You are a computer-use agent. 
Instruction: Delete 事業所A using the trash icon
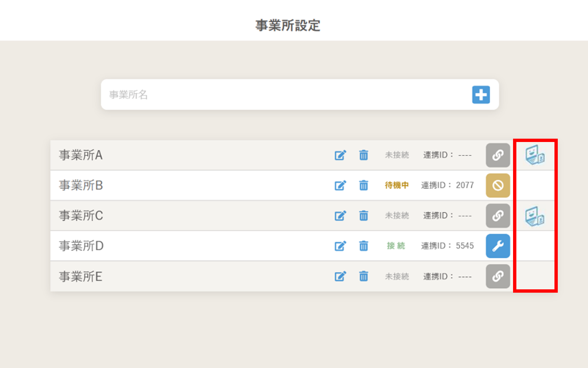364,155
